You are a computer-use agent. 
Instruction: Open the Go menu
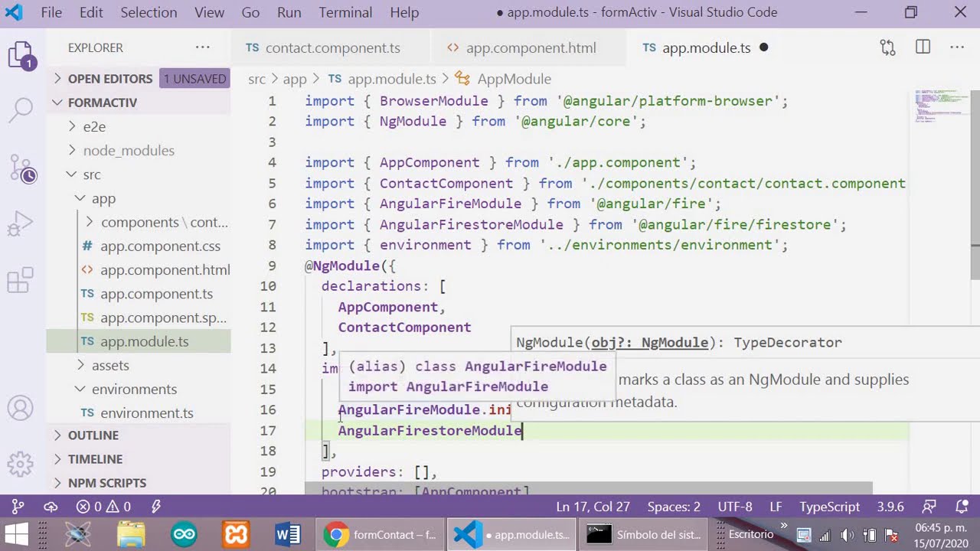tap(250, 12)
